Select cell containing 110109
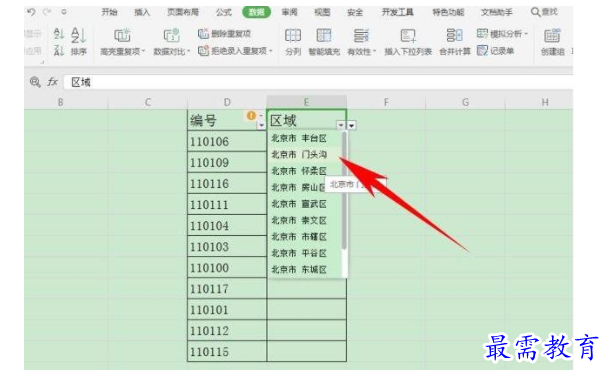Screen dimensions: 607x379 [227, 162]
